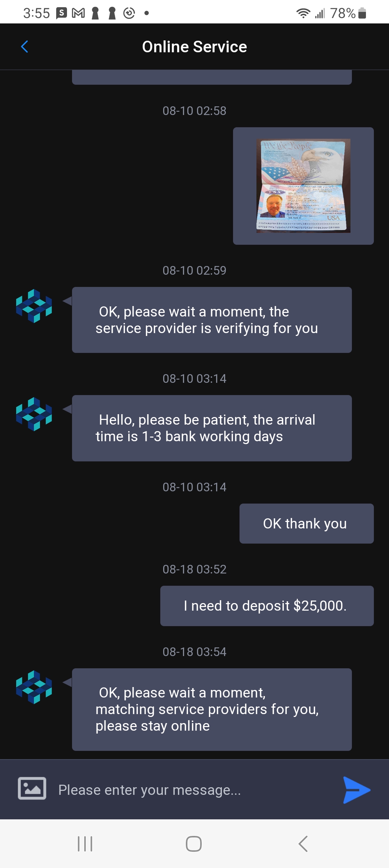Open the passport photo thumbnail
Image resolution: width=389 pixels, height=868 pixels.
[x=303, y=186]
